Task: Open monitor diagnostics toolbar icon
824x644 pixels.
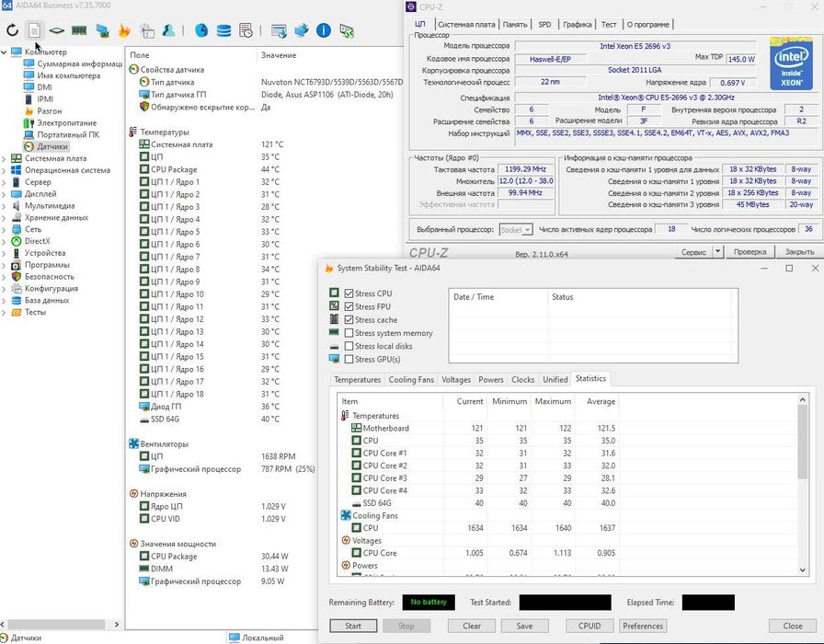Action: pos(102,31)
